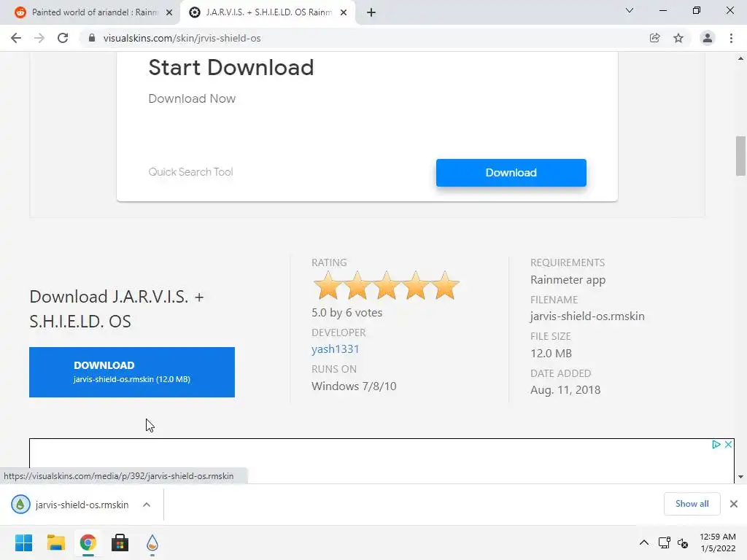Screen dimensions: 747x560
Task: Click the '5.0 by 6 votes' text
Action: 347,313
